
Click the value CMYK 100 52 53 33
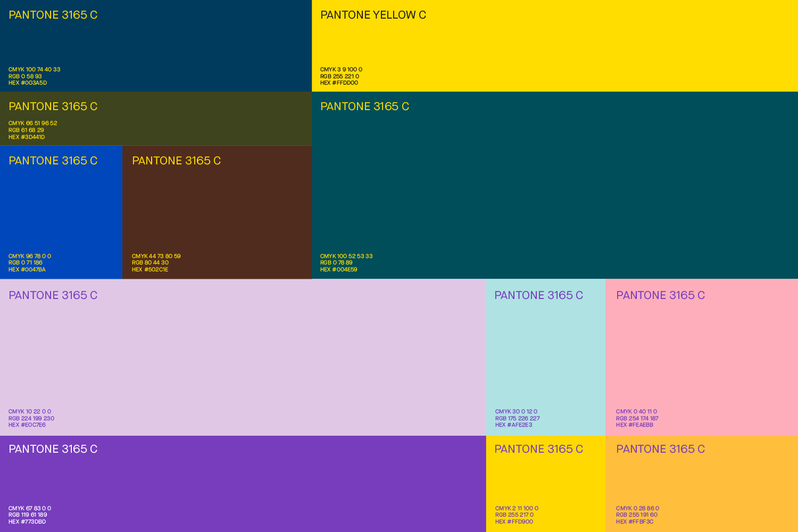pyautogui.click(x=346, y=256)
